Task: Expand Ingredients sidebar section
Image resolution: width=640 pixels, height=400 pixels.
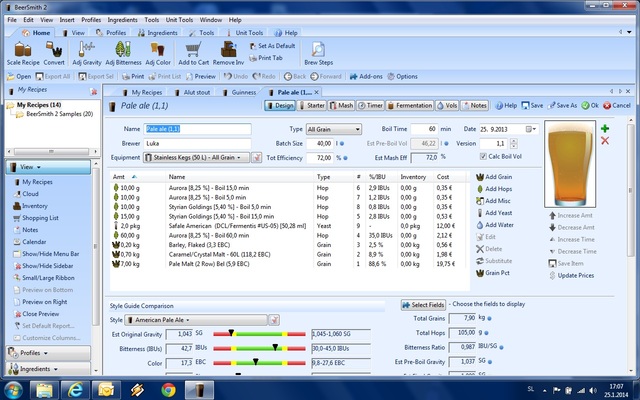Action: 48,369
